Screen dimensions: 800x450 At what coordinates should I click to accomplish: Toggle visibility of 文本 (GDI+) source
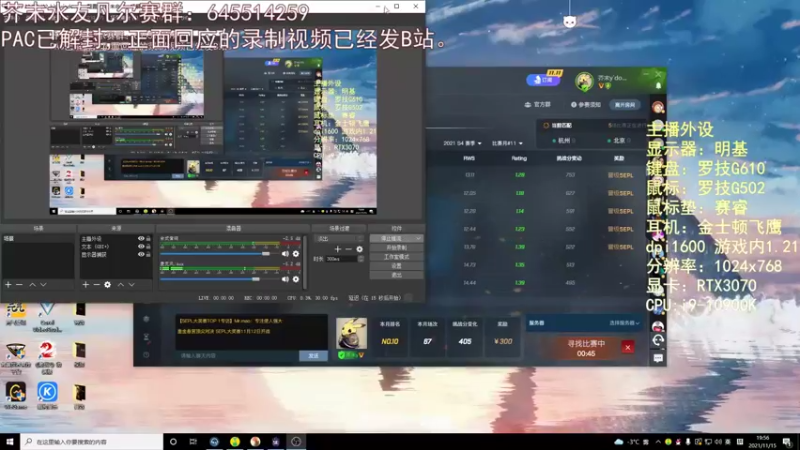(x=141, y=246)
